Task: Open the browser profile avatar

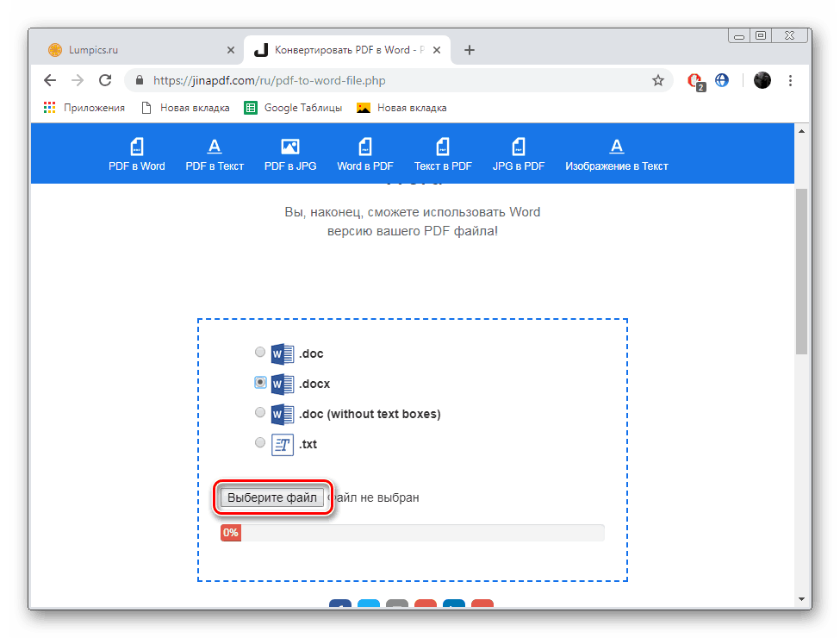Action: tap(762, 80)
